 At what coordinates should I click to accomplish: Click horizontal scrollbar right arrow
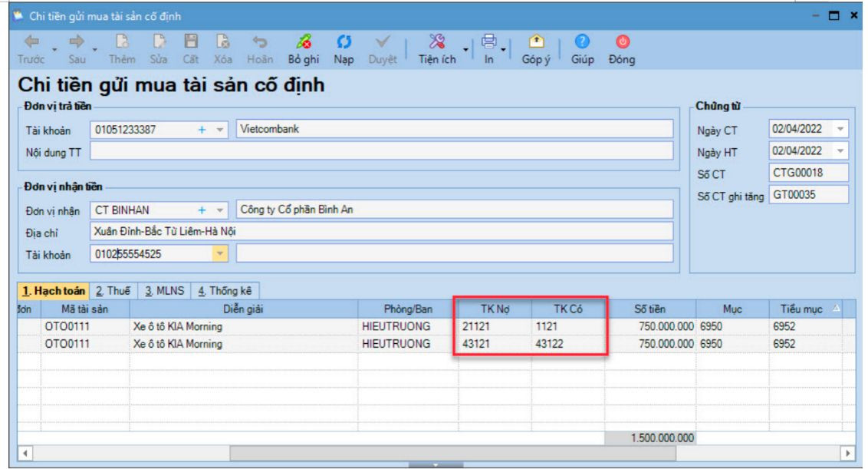click(847, 454)
